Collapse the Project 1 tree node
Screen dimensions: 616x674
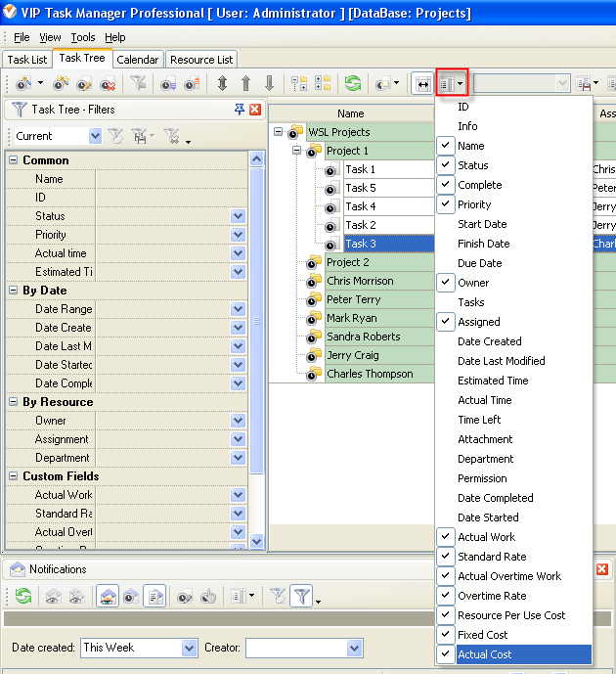click(296, 151)
